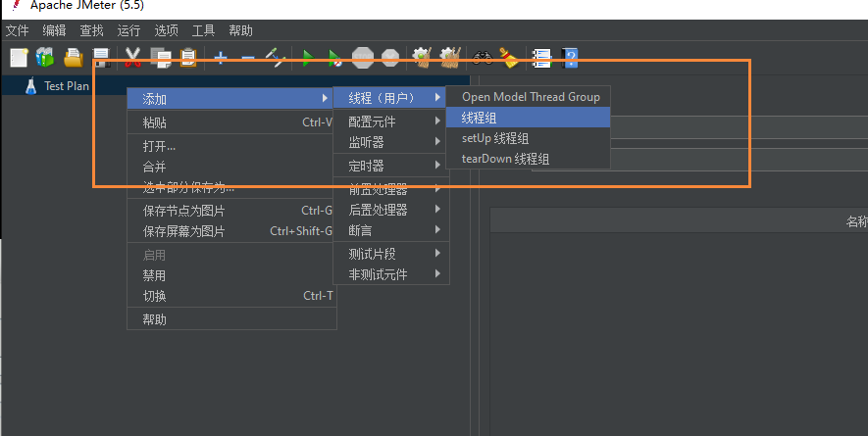Select Open Model Thread Group

click(528, 97)
